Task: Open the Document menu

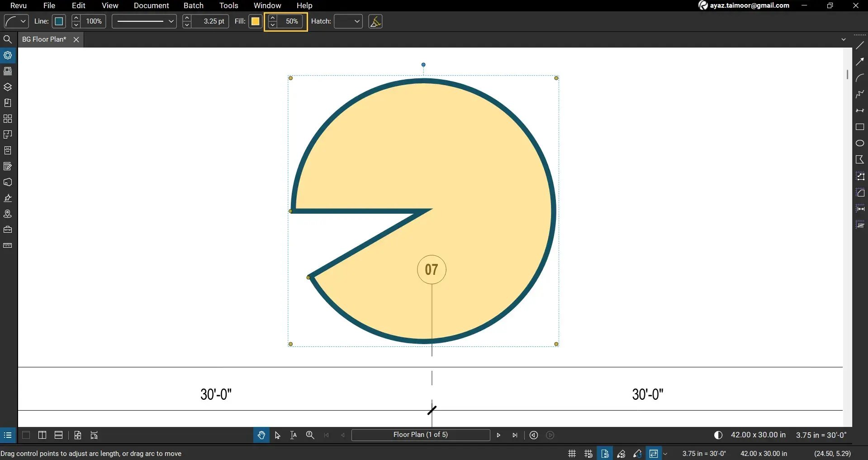Action: 151,5
